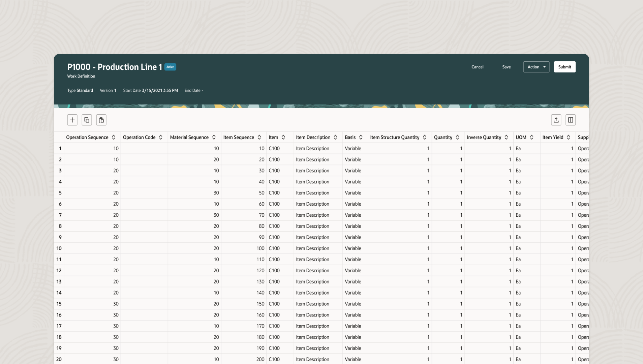The width and height of the screenshot is (643, 364).
Task: Click the Work Definition subtitle
Action: [x=81, y=77]
